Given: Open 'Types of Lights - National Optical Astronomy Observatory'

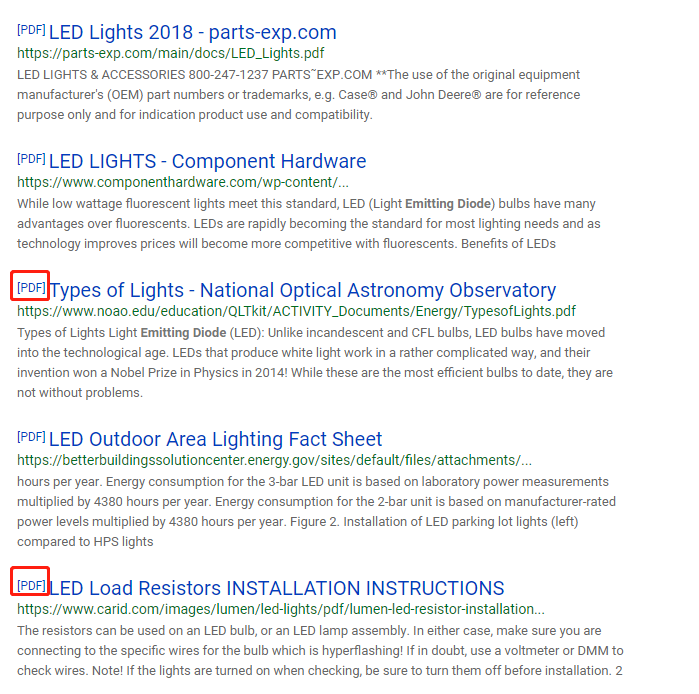Looking at the screenshot, I should [x=303, y=290].
